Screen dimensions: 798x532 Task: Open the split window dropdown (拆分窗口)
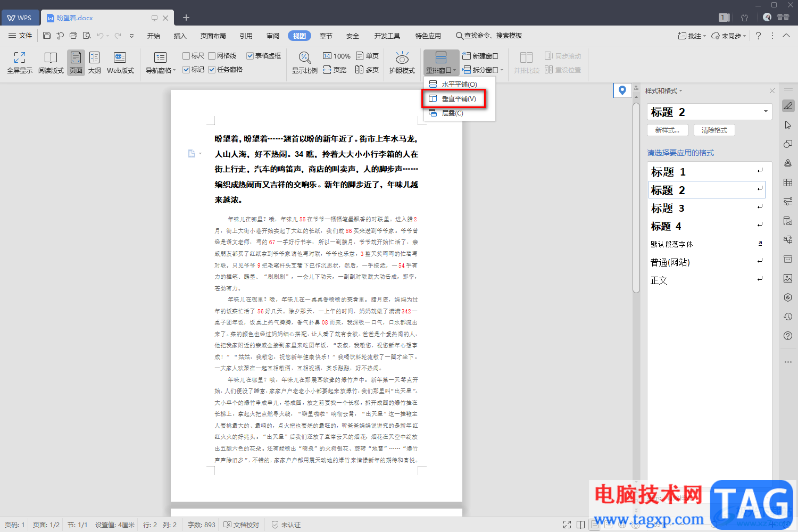483,70
